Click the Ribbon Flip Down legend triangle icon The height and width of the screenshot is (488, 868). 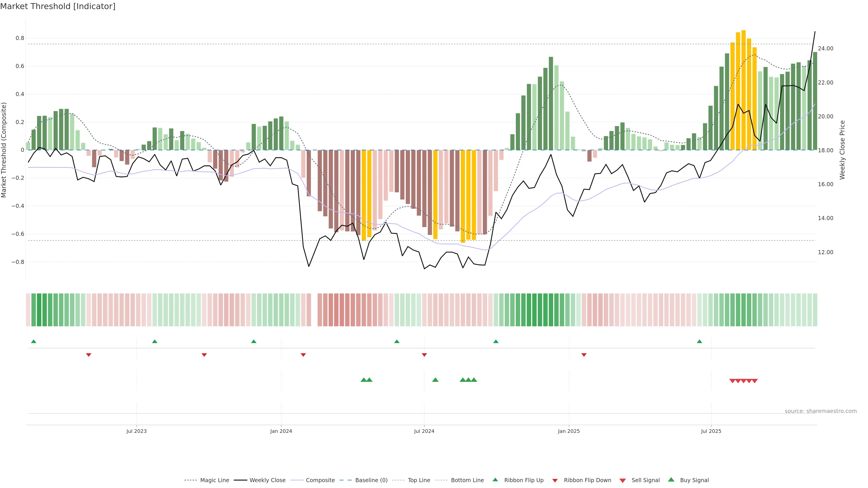(555, 481)
